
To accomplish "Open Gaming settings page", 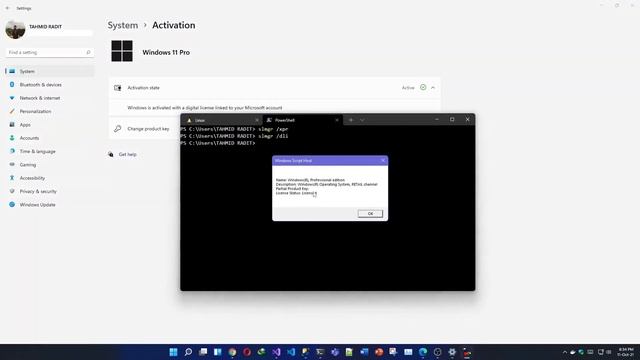I will [28, 165].
